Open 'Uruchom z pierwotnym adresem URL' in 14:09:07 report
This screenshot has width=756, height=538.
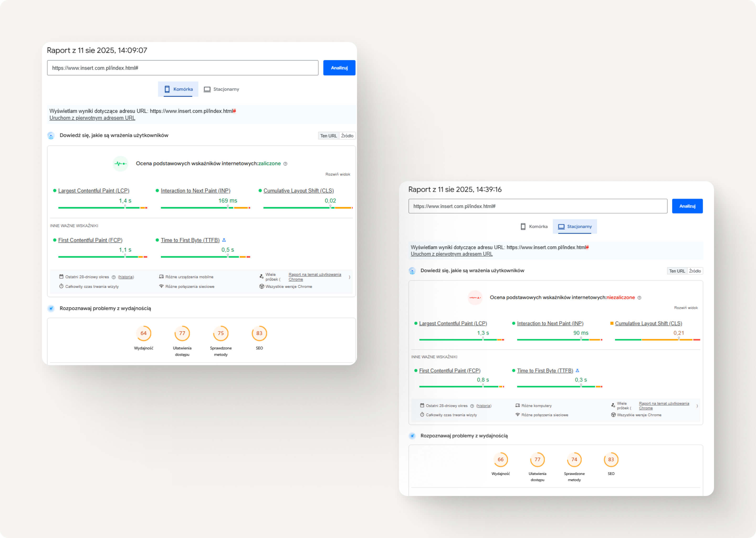pos(92,118)
